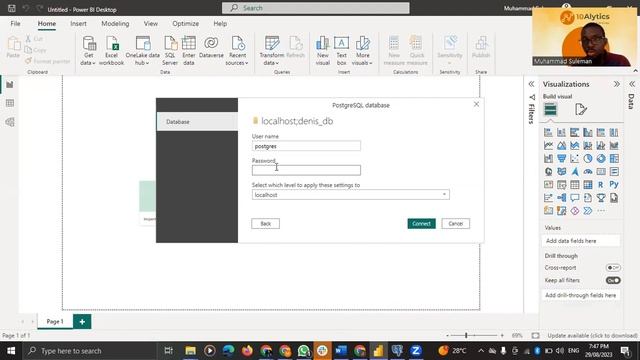Click the title bar Search box

316,8
